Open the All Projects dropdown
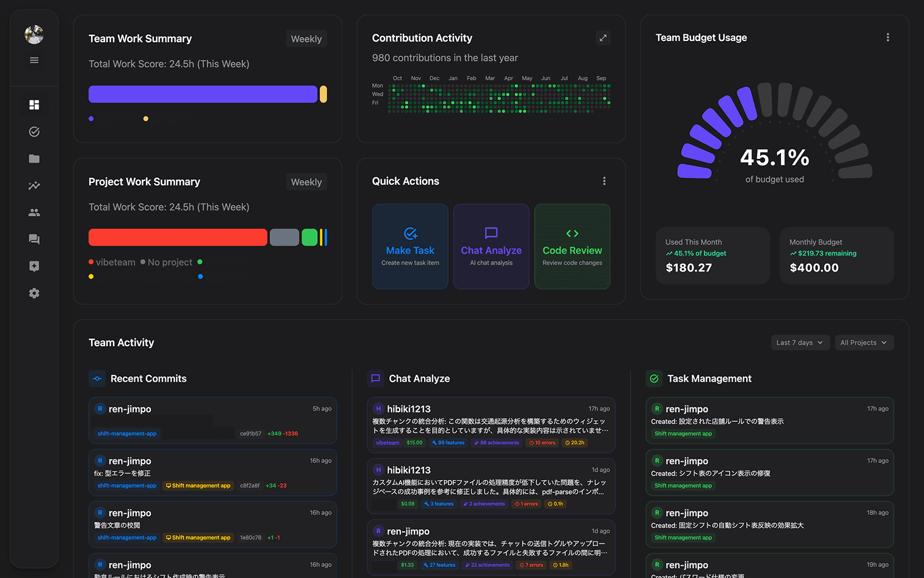 [863, 343]
